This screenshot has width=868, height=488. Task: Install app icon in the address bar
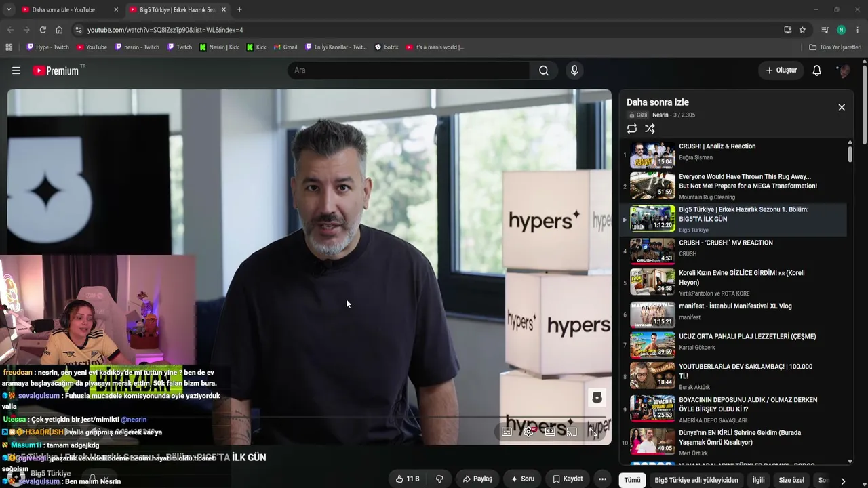click(x=787, y=30)
